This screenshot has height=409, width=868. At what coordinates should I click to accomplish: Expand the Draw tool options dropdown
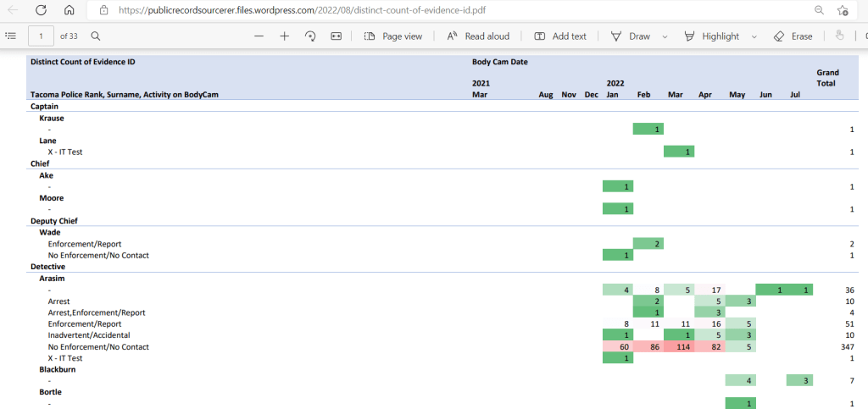pyautogui.click(x=665, y=36)
